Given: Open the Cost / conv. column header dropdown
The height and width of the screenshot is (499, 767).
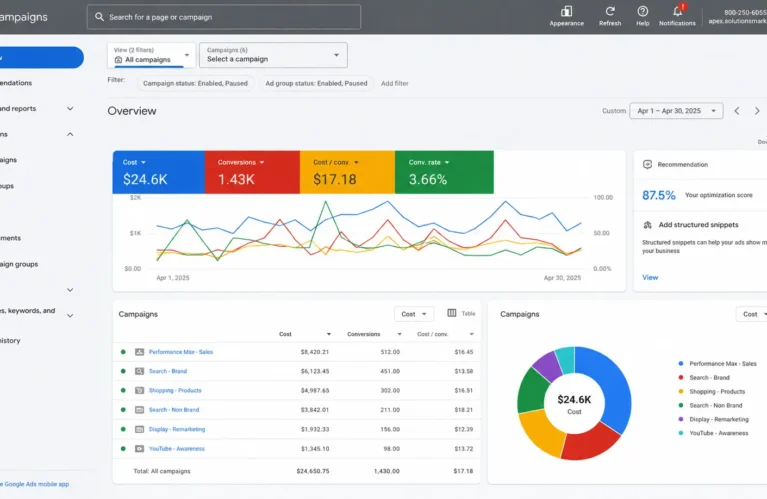Looking at the screenshot, I should pyautogui.click(x=472, y=334).
